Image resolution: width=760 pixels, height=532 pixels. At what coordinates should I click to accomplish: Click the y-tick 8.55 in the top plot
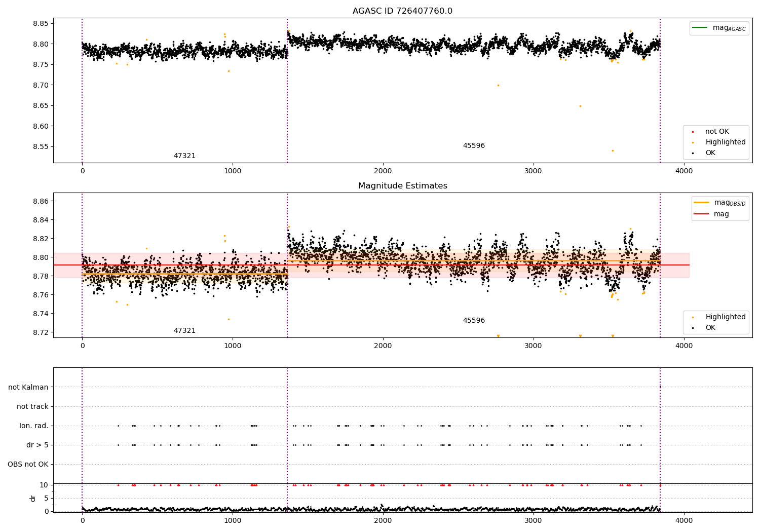point(41,147)
